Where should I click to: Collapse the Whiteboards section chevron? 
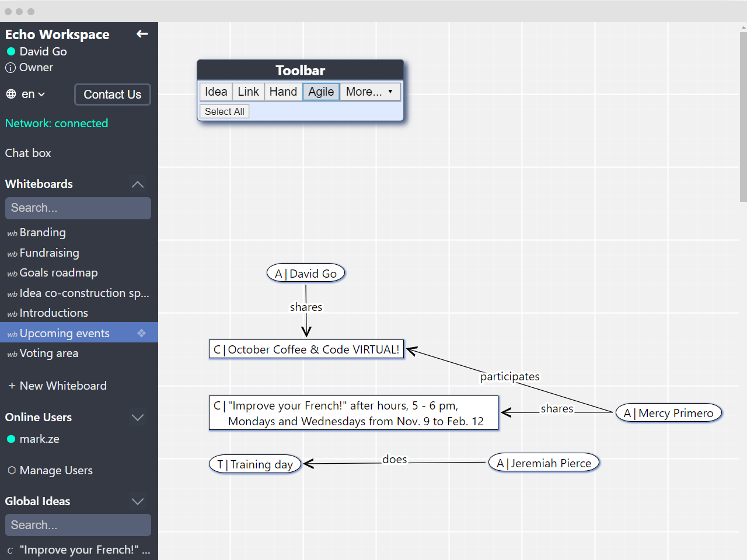pos(138,184)
